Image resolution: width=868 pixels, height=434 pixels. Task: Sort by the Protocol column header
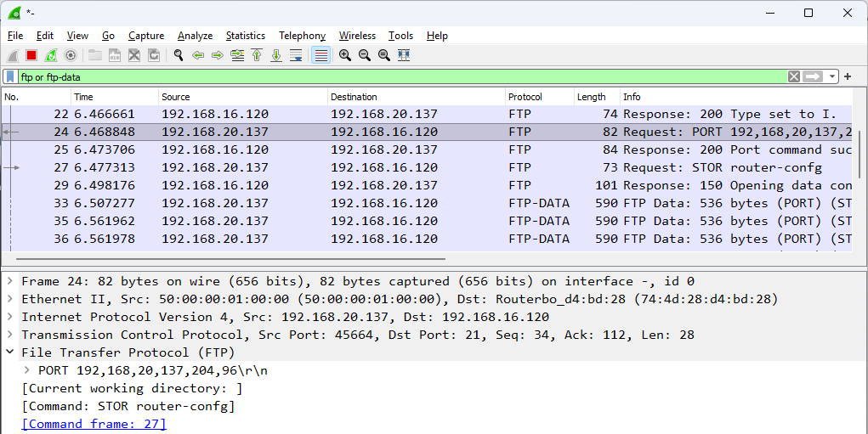[x=540, y=97]
